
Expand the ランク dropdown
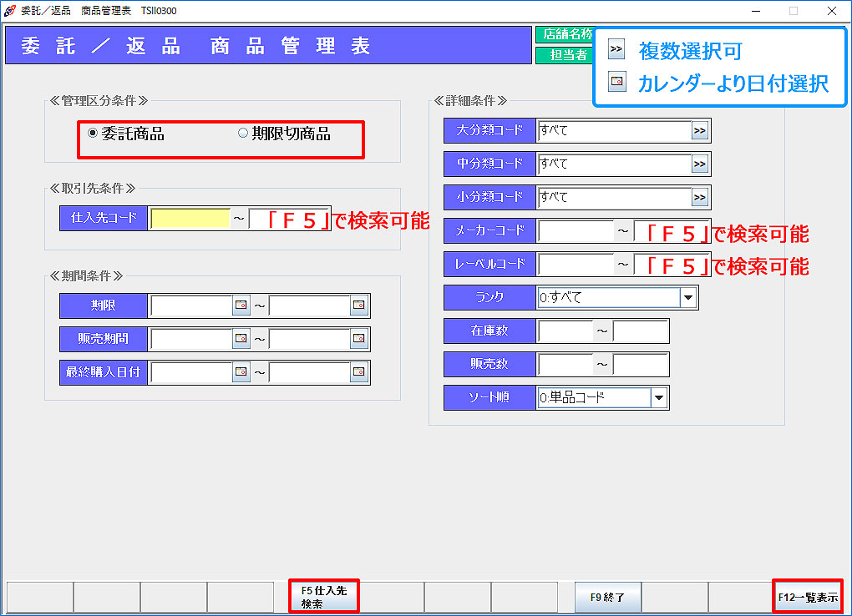(x=688, y=298)
